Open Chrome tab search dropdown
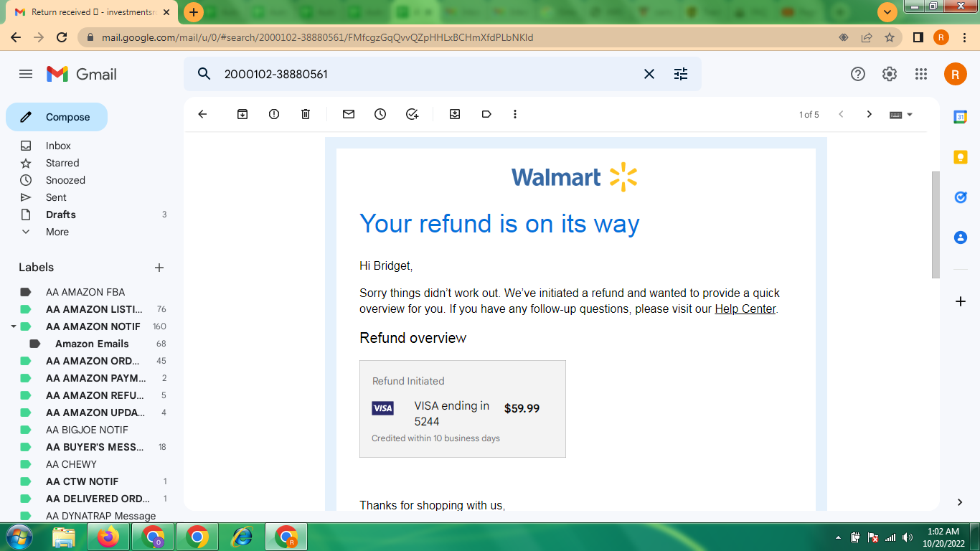The width and height of the screenshot is (980, 551). pos(888,12)
